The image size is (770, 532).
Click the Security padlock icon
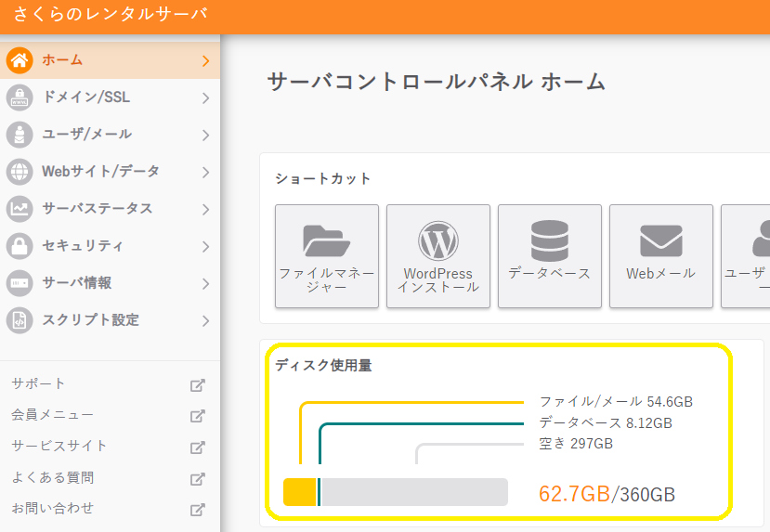pos(20,246)
